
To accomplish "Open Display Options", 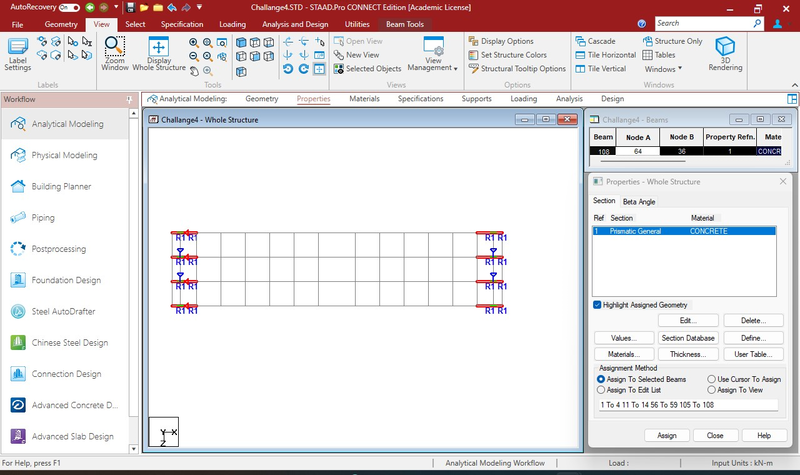I will pyautogui.click(x=506, y=41).
